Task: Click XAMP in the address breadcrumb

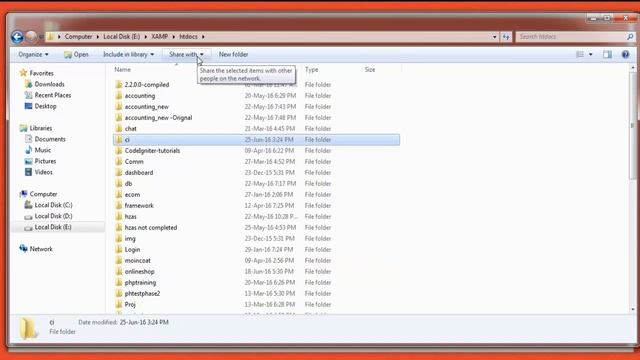Action: (x=160, y=37)
